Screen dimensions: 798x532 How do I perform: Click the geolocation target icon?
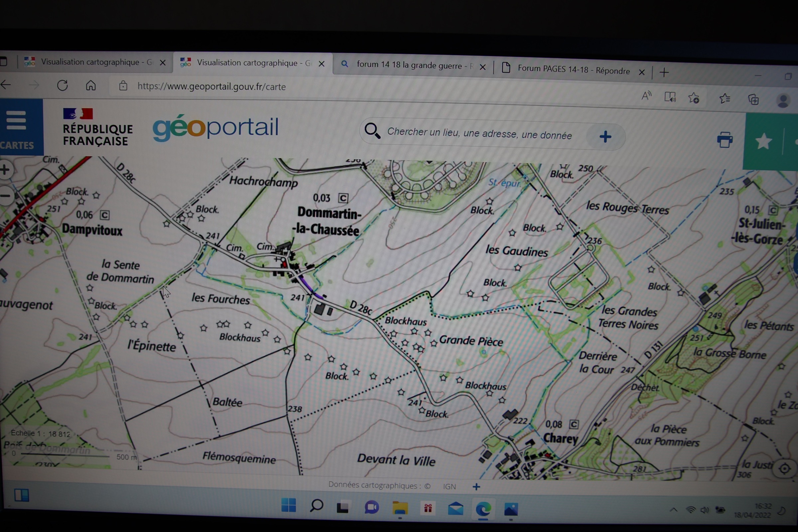784,469
